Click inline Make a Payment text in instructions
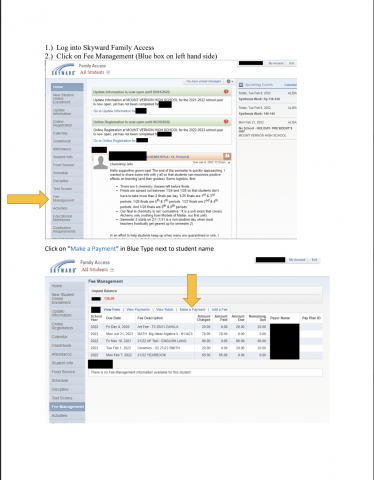The height and width of the screenshot is (480, 374). click(93, 249)
